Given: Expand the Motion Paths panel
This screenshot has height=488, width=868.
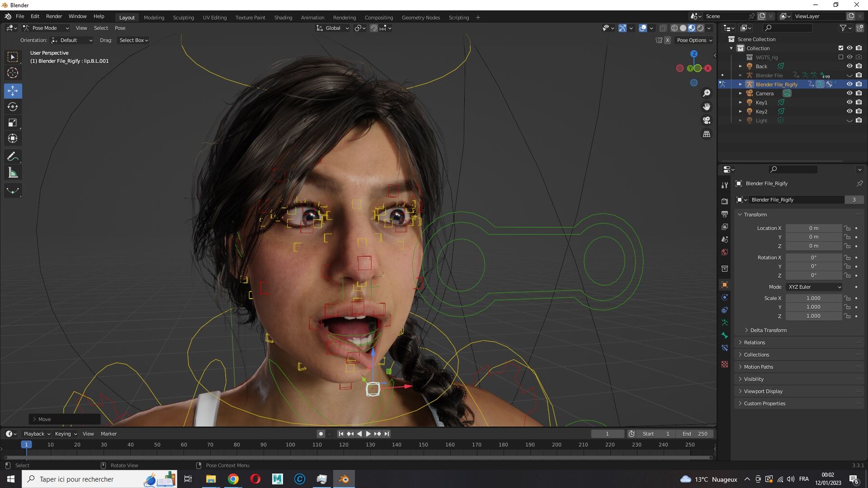Looking at the screenshot, I should [x=758, y=367].
